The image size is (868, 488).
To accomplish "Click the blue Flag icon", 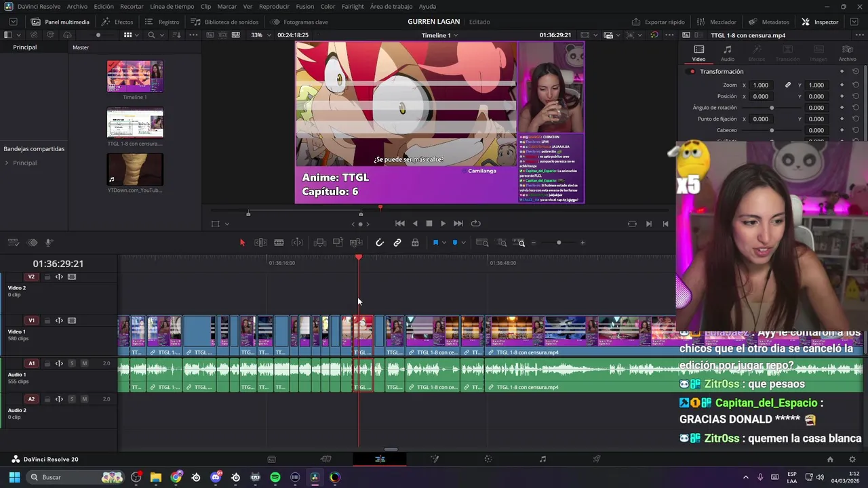I will point(435,243).
